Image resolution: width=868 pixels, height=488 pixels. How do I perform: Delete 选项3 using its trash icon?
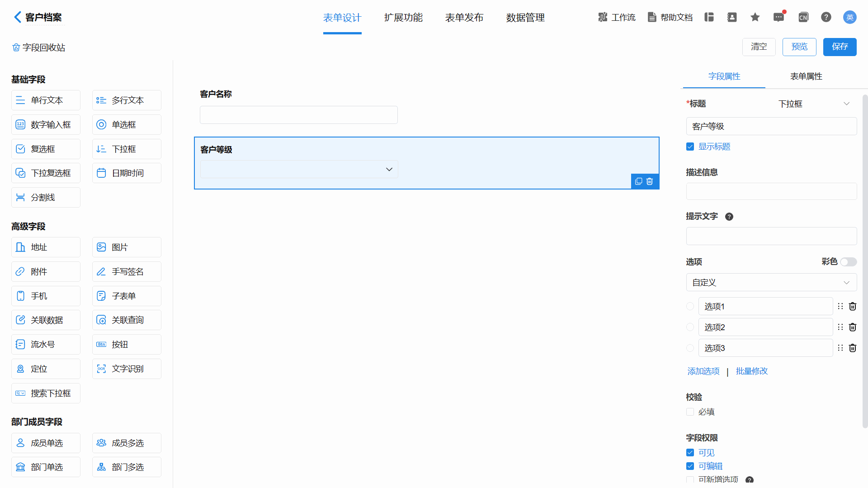853,348
